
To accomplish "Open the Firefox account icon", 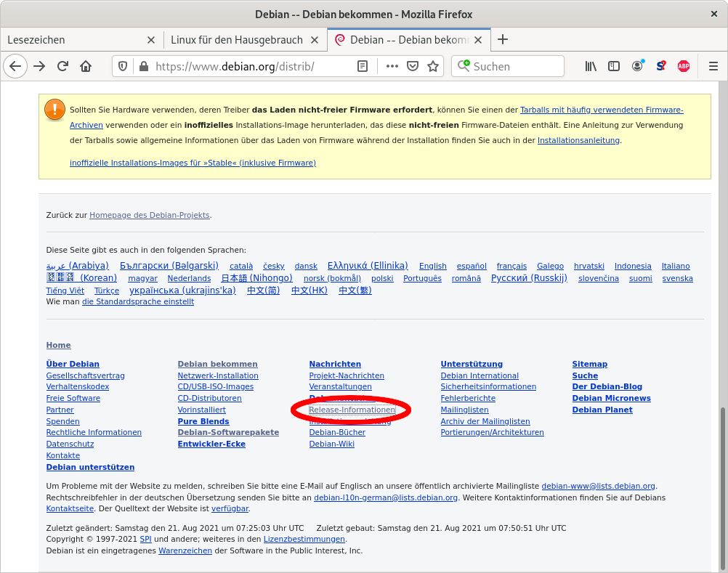I will point(638,66).
